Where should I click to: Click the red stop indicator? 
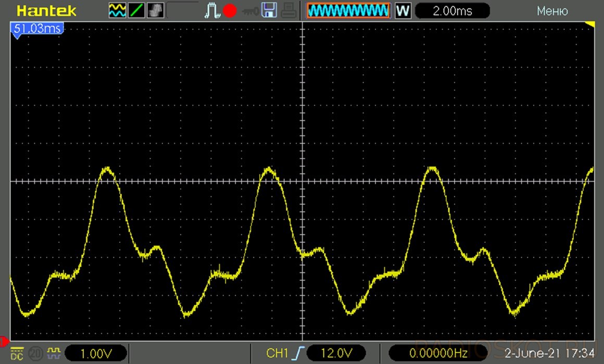(x=230, y=10)
